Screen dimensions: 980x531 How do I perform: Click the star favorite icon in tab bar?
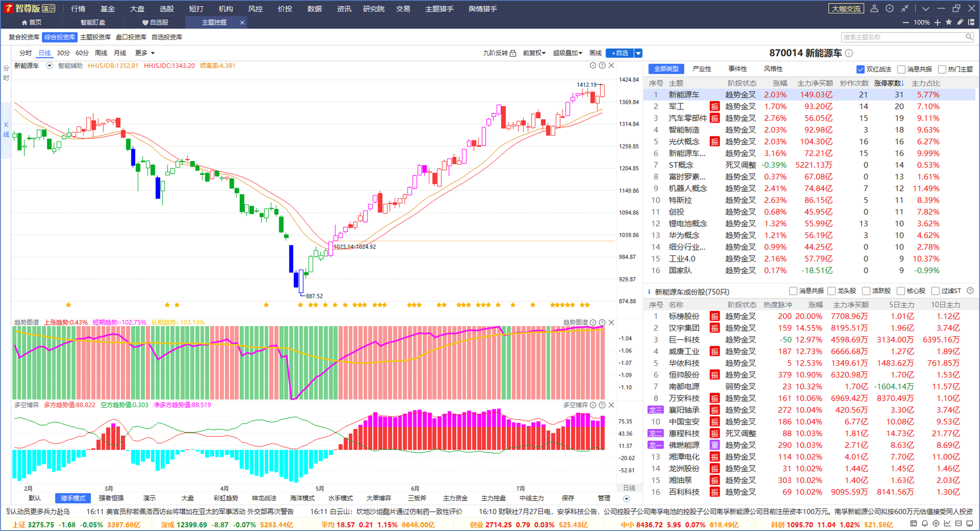click(x=949, y=22)
